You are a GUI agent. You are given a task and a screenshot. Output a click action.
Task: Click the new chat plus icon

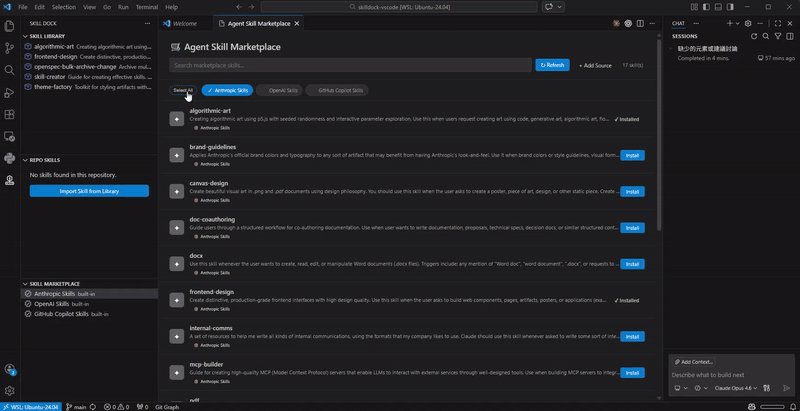(730, 23)
